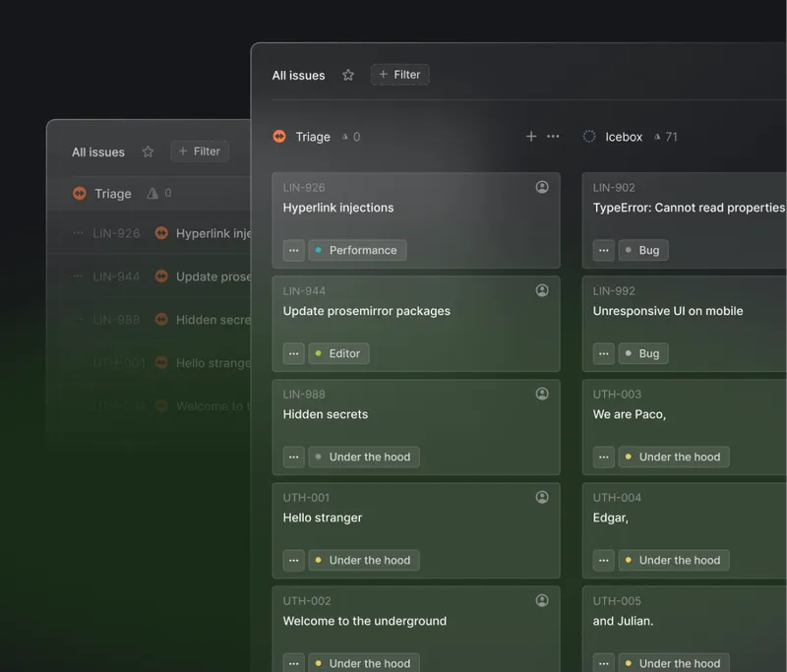This screenshot has height=672, width=787.
Task: Click triage status icon on LIN-944 list row
Action: coord(161,276)
